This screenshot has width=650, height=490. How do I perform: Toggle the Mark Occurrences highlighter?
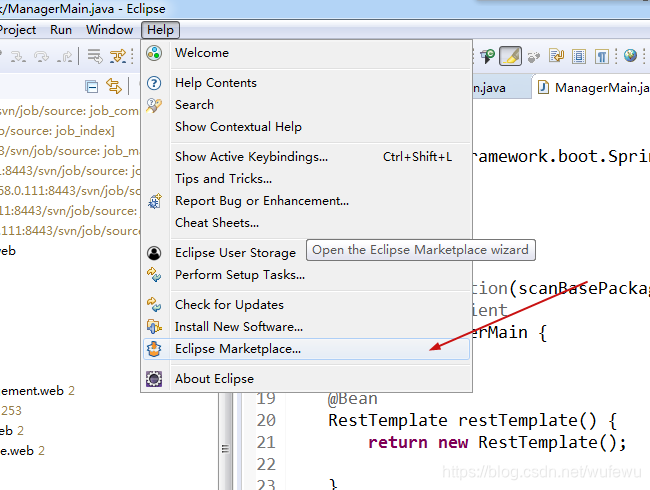pyautogui.click(x=510, y=56)
